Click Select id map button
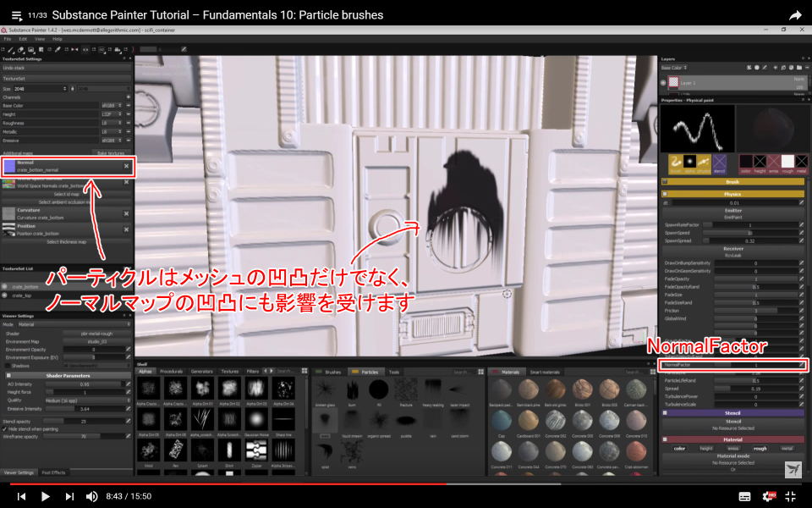812x508 pixels. (66, 195)
